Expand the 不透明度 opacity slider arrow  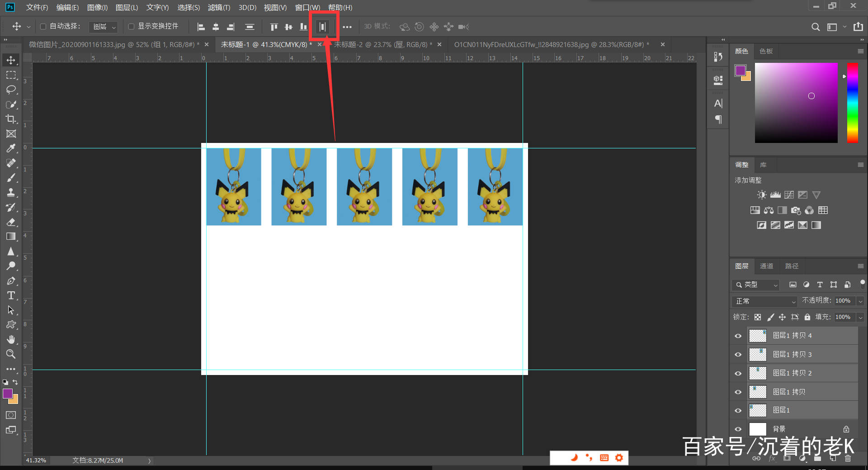point(861,301)
